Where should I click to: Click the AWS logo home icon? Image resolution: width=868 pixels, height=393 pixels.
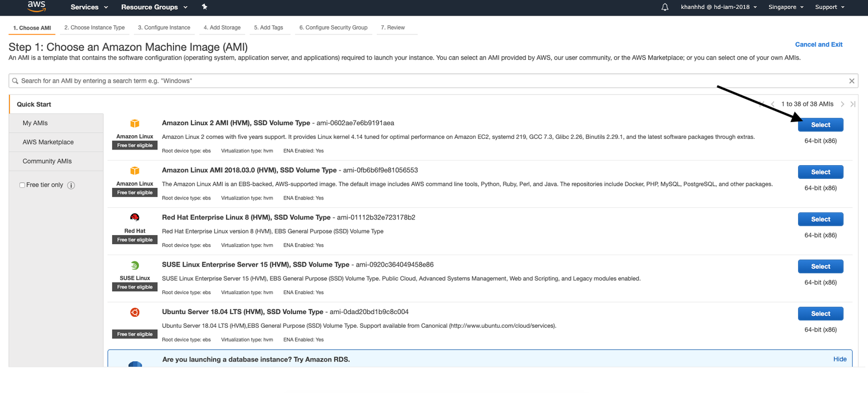click(36, 6)
